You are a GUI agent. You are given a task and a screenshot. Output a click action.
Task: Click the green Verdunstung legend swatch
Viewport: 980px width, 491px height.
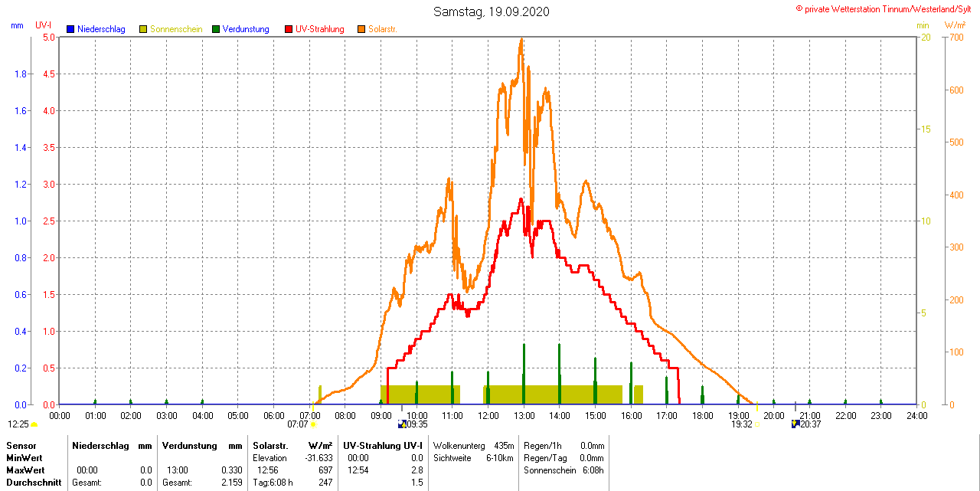(217, 29)
